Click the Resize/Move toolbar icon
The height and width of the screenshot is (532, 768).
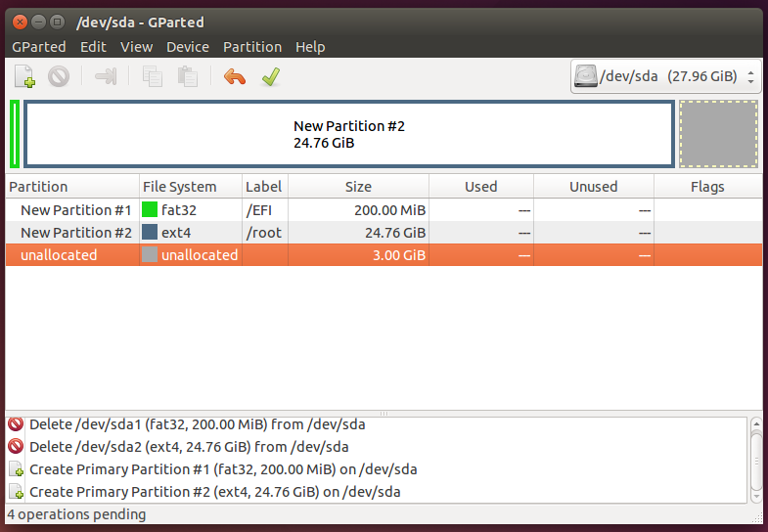click(x=106, y=76)
